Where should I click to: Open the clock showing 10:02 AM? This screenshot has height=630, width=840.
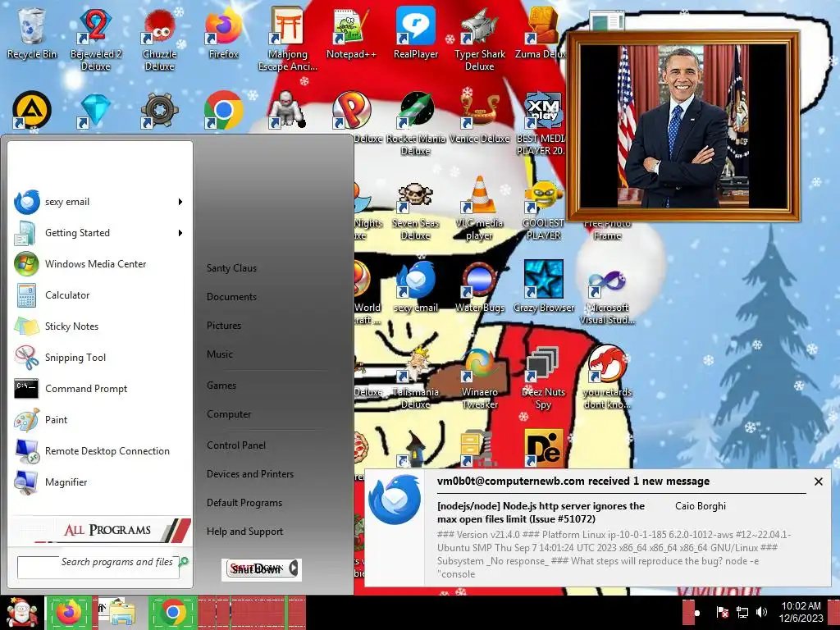(x=801, y=612)
